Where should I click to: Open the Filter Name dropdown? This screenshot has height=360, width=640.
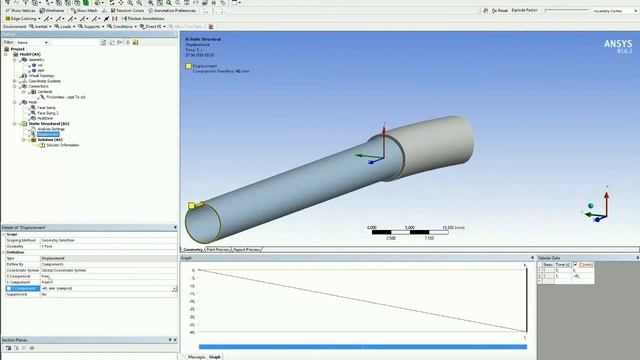32,42
